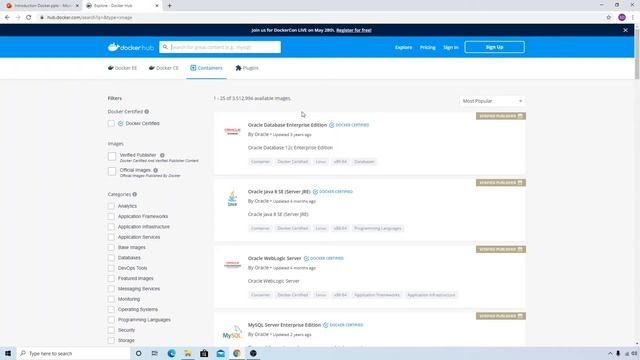Check the Operating Systems category

pos(111,309)
